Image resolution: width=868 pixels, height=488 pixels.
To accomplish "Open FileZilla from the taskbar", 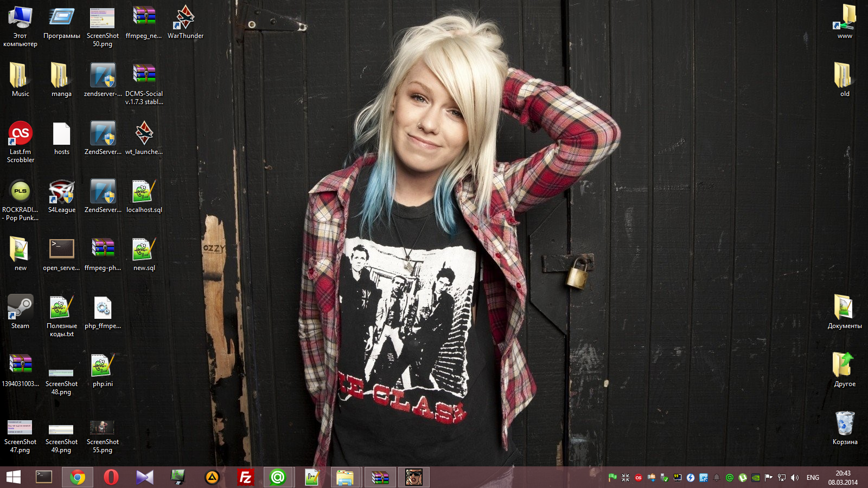I will [245, 477].
